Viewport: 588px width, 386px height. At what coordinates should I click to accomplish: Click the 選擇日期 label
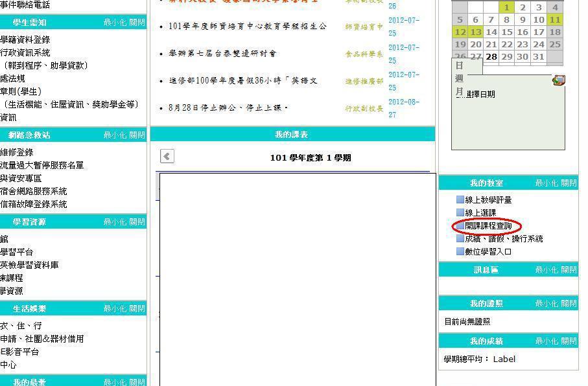pyautogui.click(x=481, y=94)
